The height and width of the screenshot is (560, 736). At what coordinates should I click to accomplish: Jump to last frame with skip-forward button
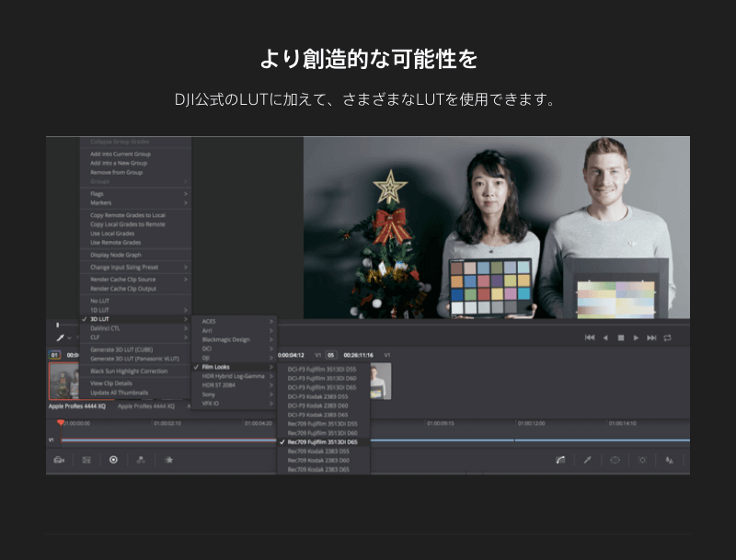(651, 337)
